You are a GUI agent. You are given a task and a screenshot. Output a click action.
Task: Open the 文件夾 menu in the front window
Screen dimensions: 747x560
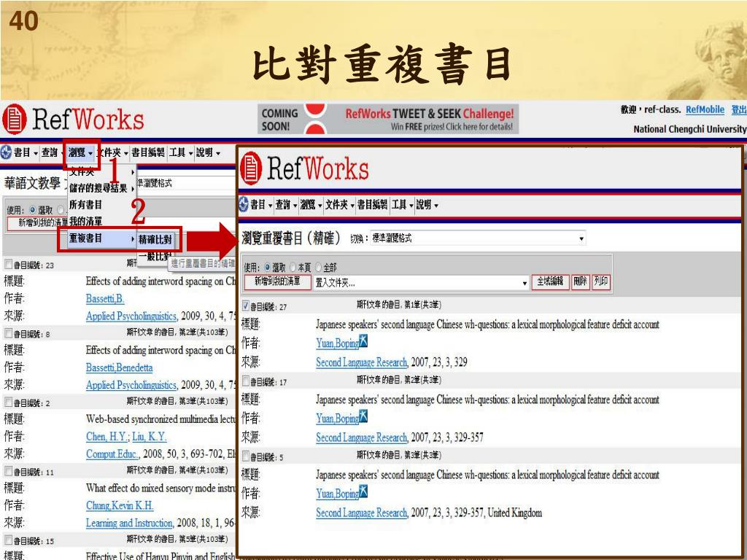pyautogui.click(x=340, y=205)
